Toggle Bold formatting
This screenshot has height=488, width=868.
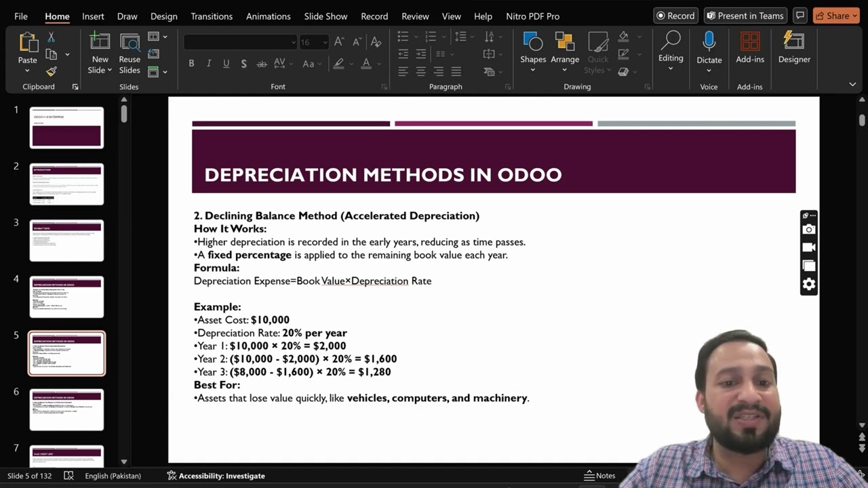tap(191, 64)
